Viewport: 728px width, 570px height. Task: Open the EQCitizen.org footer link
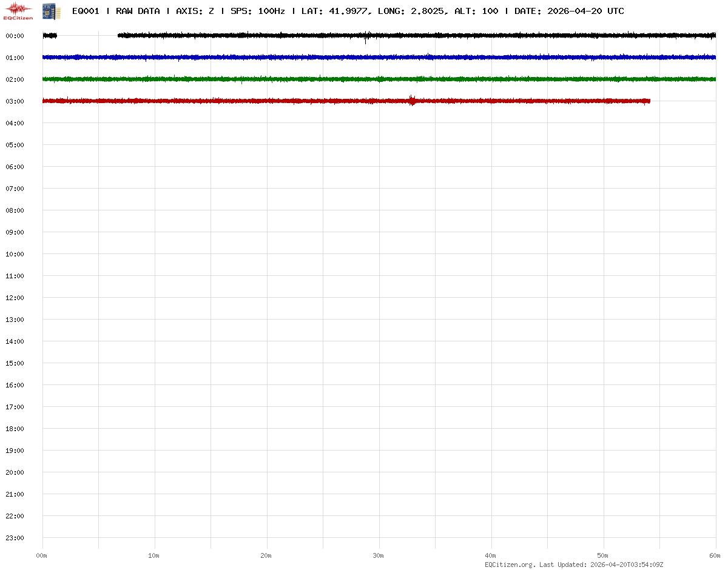(x=510, y=565)
